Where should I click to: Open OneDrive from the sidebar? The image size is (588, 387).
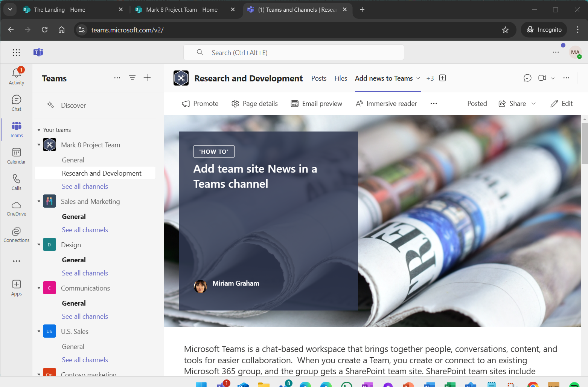(x=16, y=207)
